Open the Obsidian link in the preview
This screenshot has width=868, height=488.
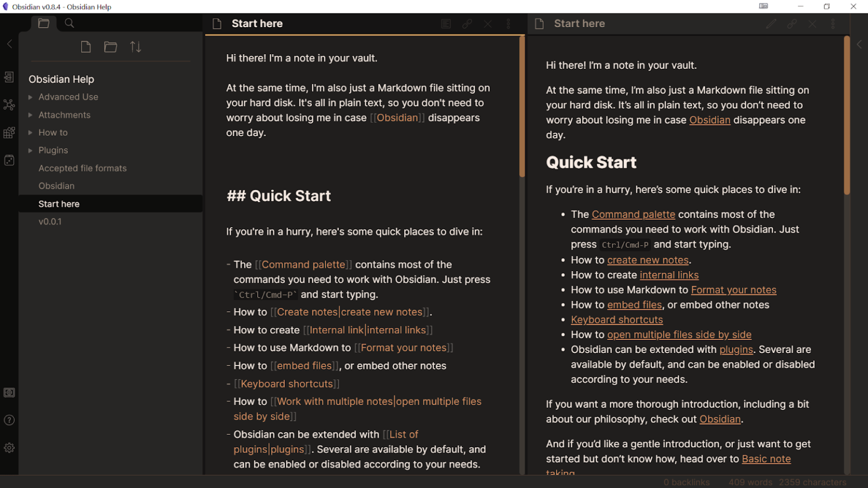pos(710,120)
